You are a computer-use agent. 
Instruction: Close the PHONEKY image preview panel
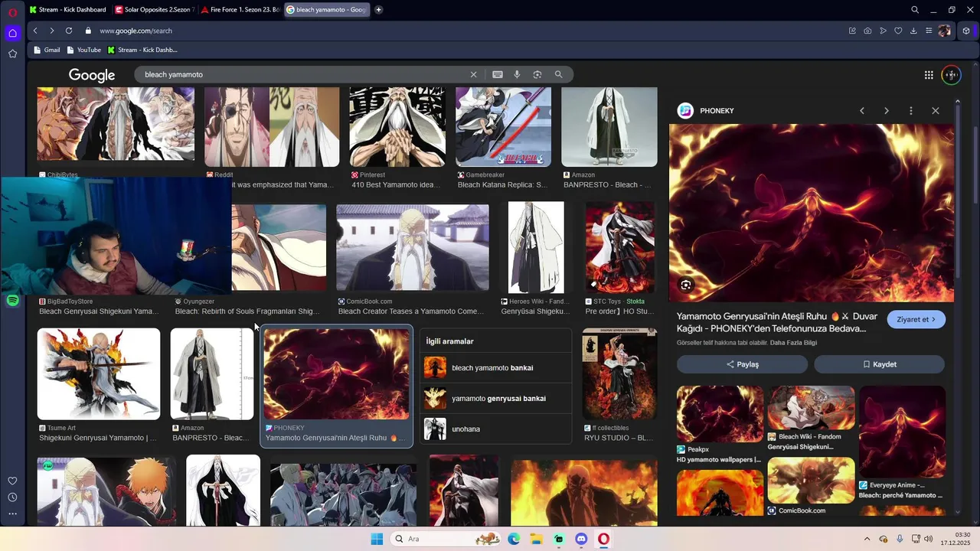click(936, 111)
